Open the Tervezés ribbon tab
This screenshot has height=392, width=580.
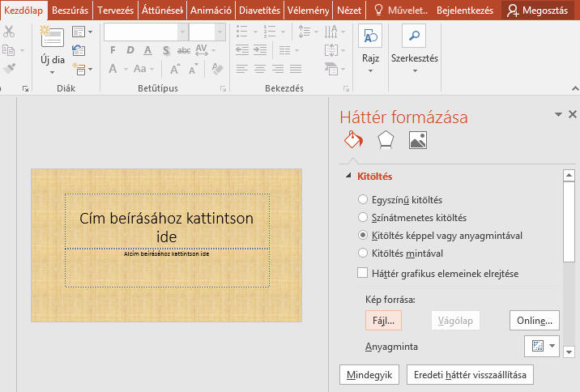116,10
